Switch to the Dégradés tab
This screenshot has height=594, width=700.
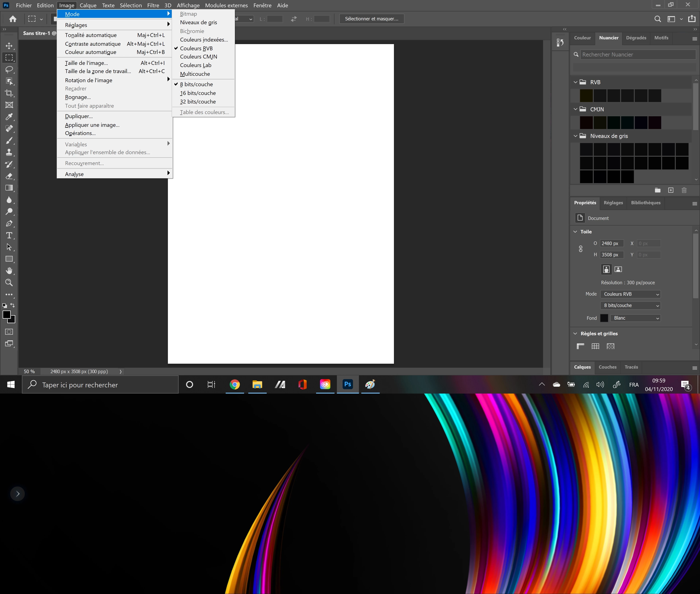pyautogui.click(x=636, y=38)
